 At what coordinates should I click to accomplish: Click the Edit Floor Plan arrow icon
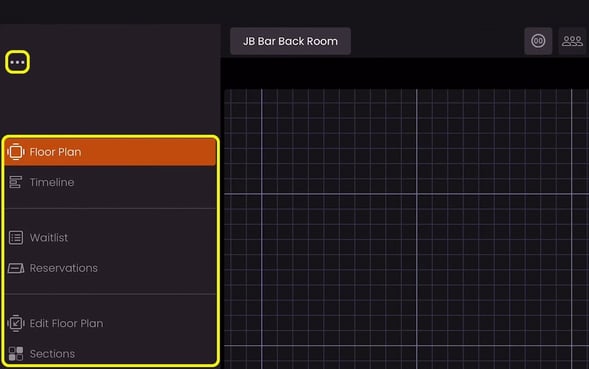tap(16, 323)
